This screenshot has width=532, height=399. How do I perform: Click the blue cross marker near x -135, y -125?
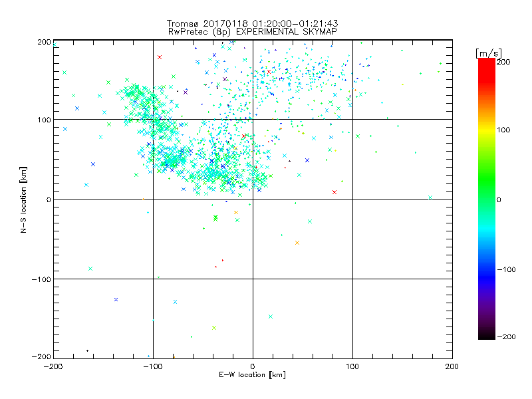point(116,300)
